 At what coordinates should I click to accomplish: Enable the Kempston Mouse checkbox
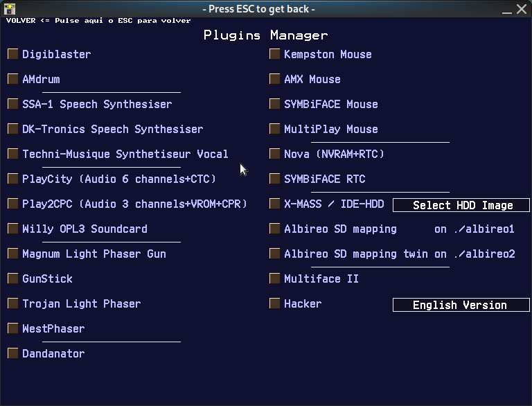coord(275,54)
